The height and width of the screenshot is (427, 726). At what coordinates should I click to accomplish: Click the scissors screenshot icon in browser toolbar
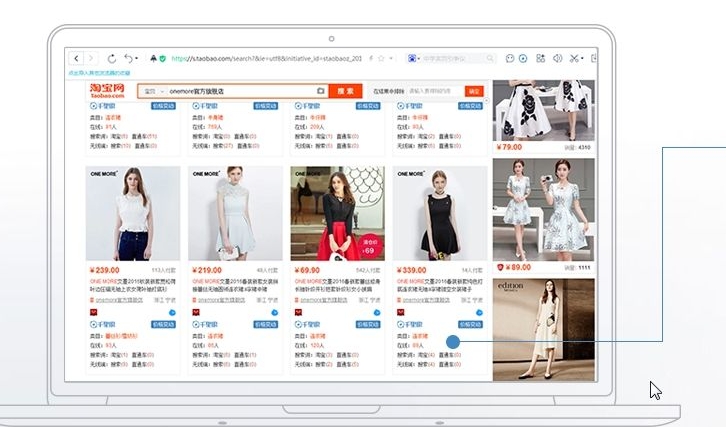(x=574, y=59)
